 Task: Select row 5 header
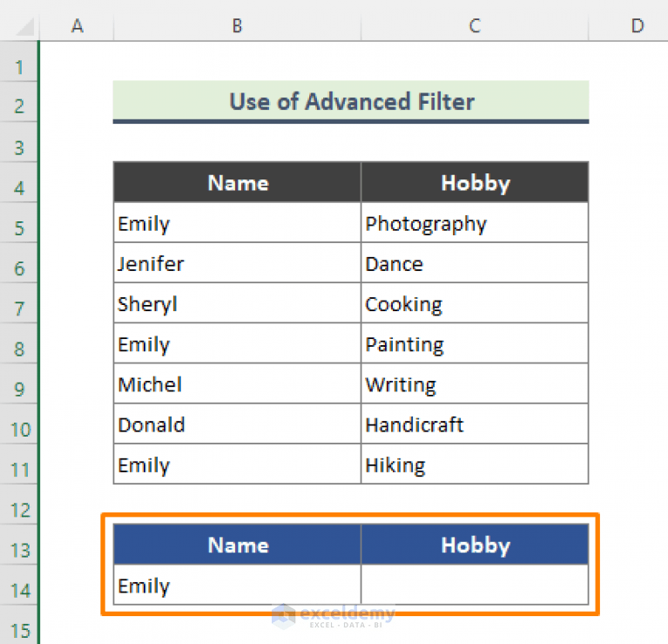click(19, 223)
